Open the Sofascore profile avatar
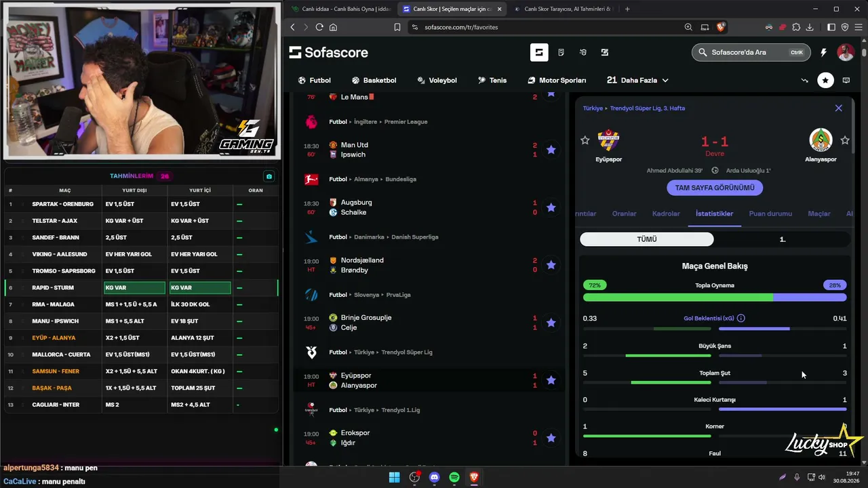The height and width of the screenshot is (488, 868). coord(845,52)
